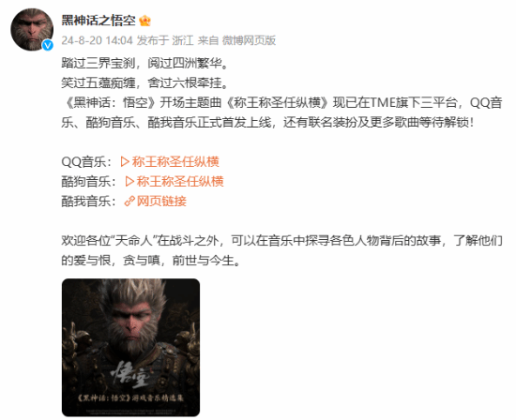Image resolution: width=516 pixels, height=420 pixels.
Task: Click the paragraph mentioning TME旗下三平台
Action: pyautogui.click(x=281, y=112)
